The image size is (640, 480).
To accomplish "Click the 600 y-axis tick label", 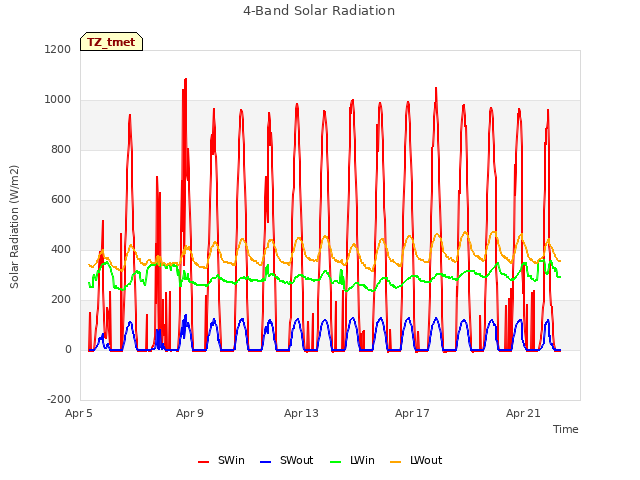I will pyautogui.click(x=61, y=200).
